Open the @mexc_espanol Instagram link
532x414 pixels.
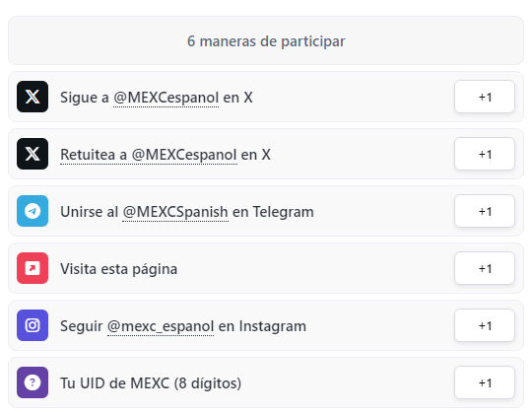161,326
